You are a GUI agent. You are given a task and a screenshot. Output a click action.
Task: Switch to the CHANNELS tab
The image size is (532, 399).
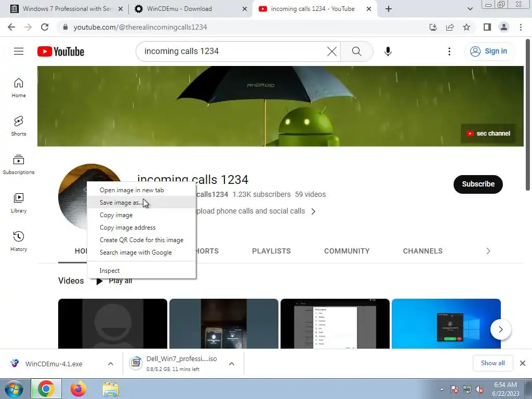(423, 251)
